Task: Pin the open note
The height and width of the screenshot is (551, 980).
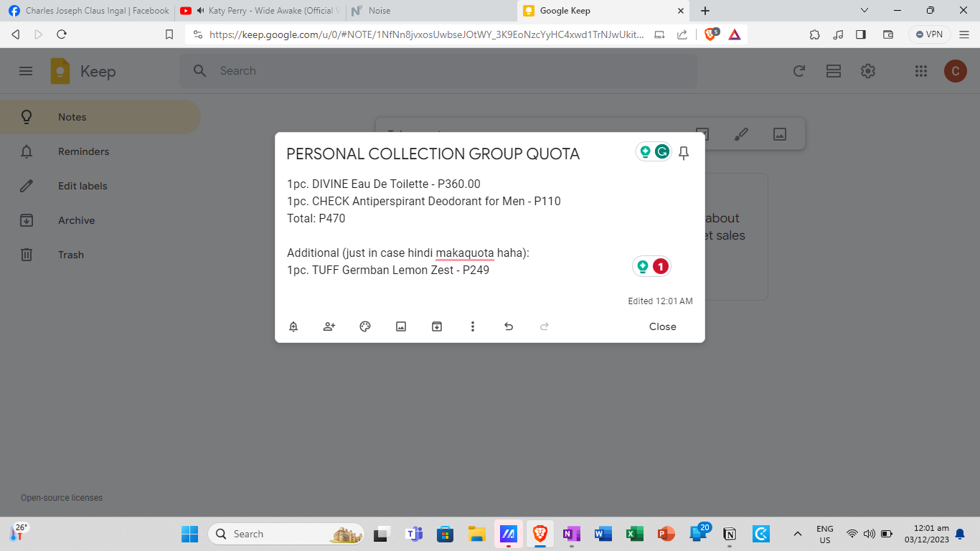Action: (x=684, y=153)
